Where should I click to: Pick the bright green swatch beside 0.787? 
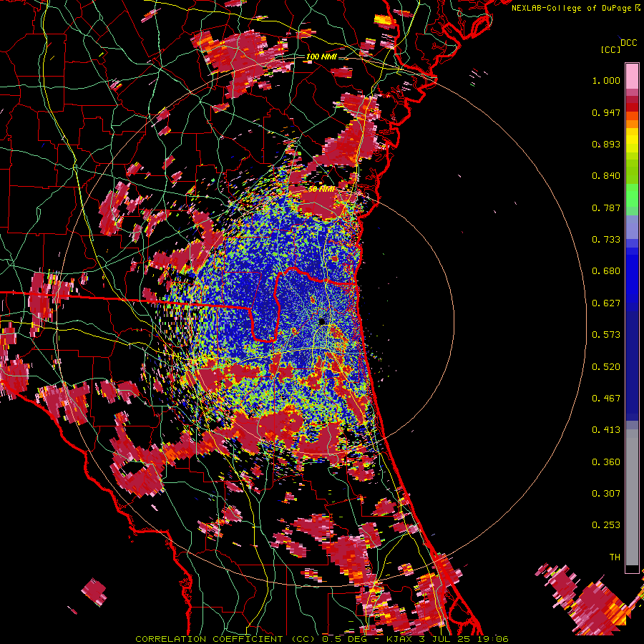click(x=632, y=199)
